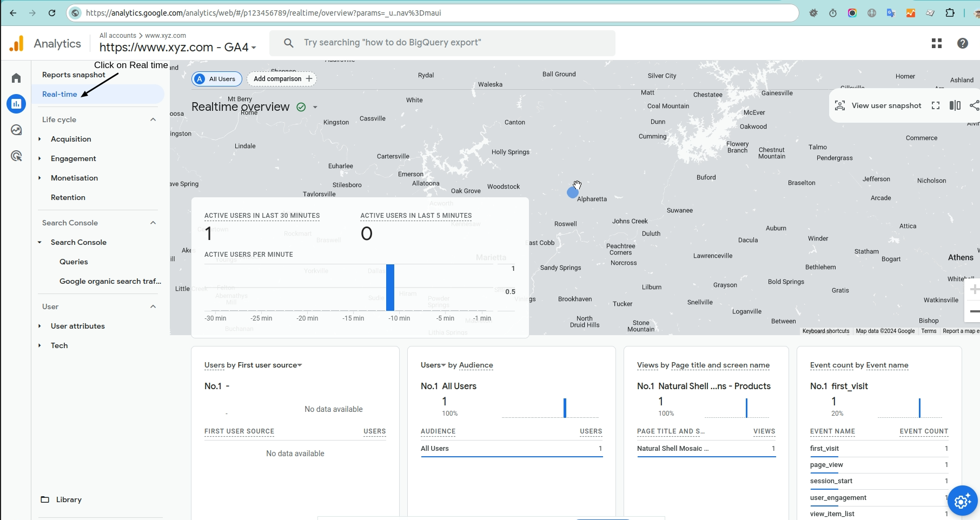Click the Analytics search field
Viewport: 980px width, 520px height.
pos(443,43)
